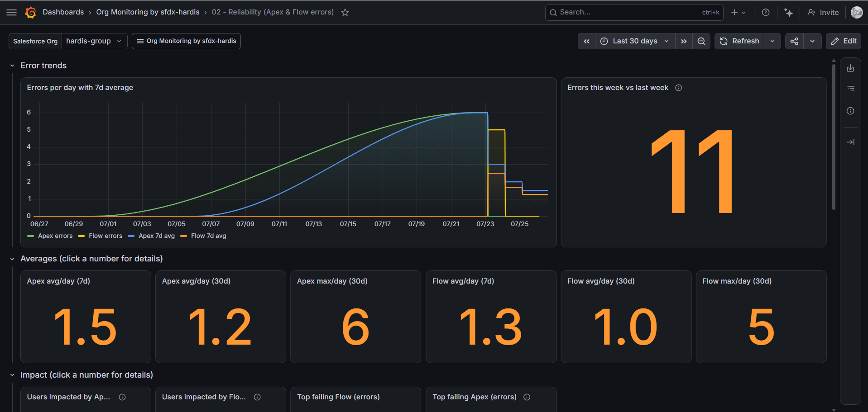The width and height of the screenshot is (868, 412).
Task: Star this dashboard as favorite
Action: click(345, 12)
